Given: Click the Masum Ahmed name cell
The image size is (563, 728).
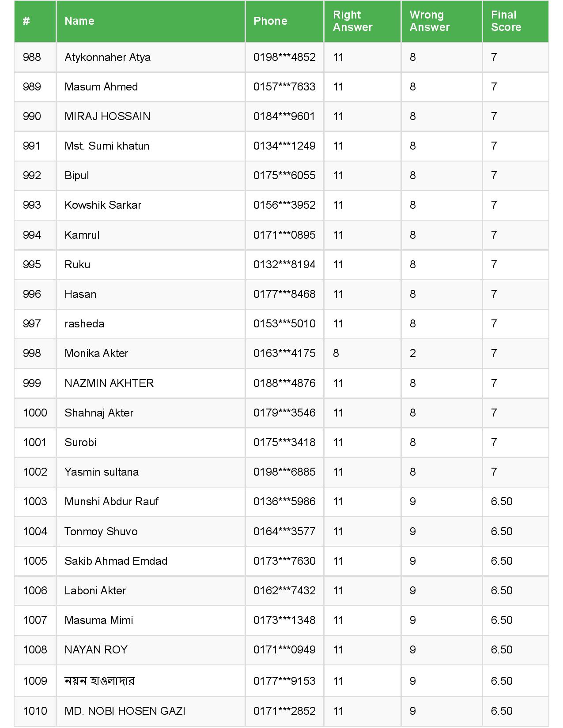Looking at the screenshot, I should pos(101,87).
